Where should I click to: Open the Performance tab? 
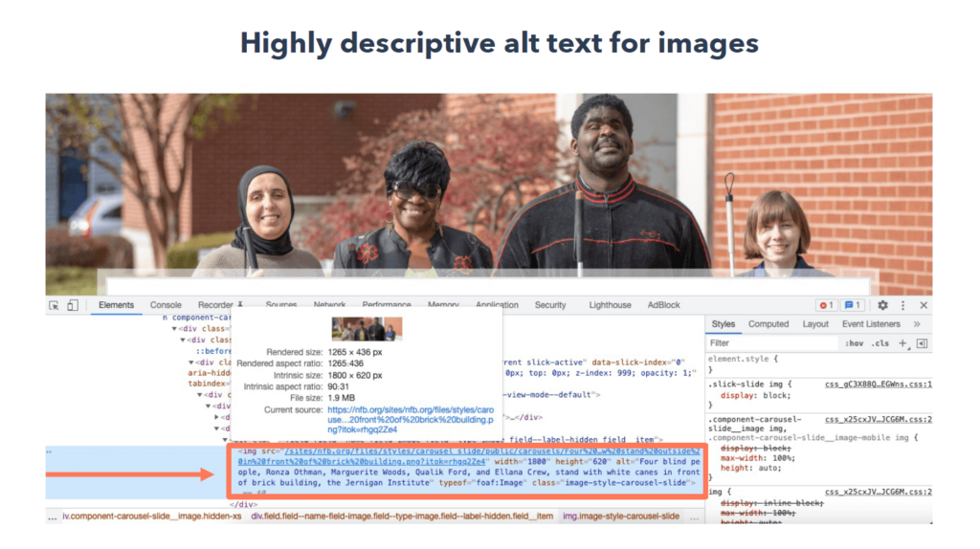point(387,305)
